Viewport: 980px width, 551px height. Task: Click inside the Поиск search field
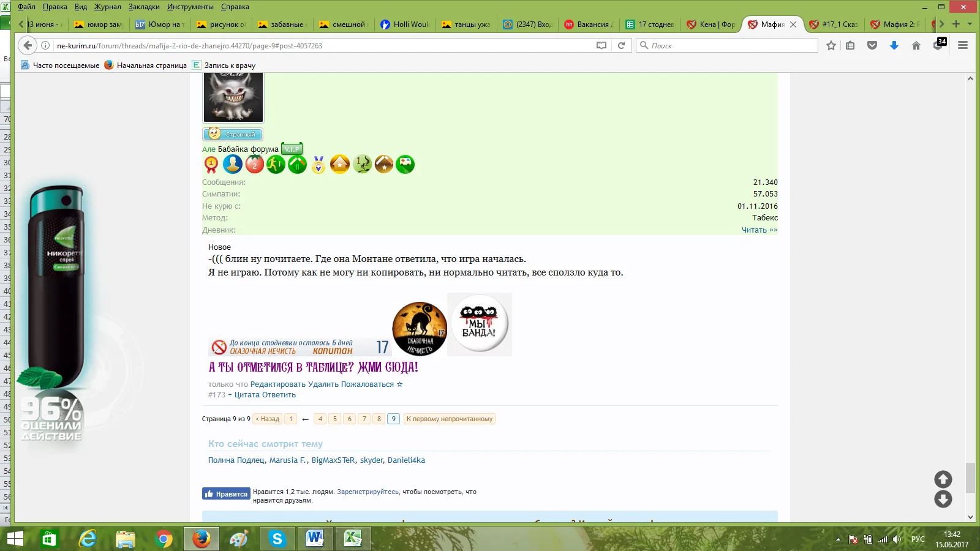727,45
